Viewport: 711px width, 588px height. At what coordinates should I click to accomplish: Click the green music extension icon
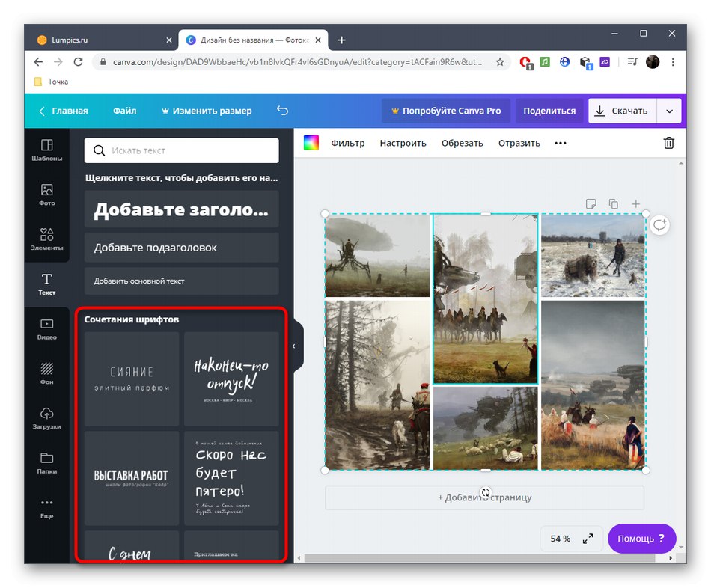[x=545, y=61]
